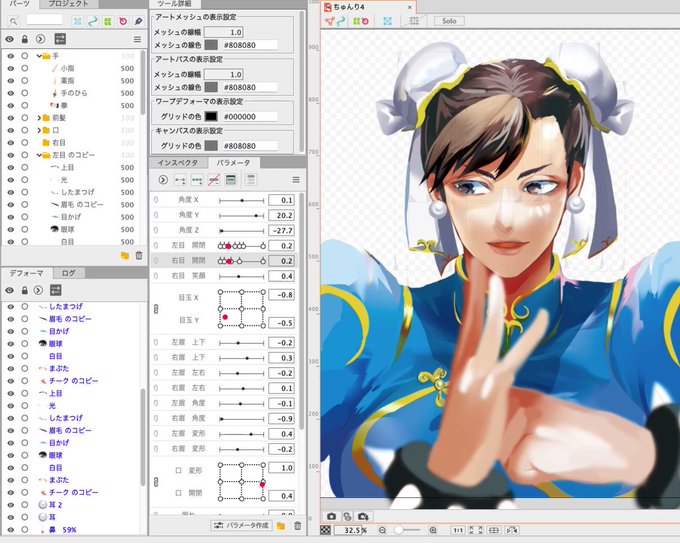Click the circled arrow icon in Parameter toolbar
The image size is (680, 543).
[x=163, y=180]
